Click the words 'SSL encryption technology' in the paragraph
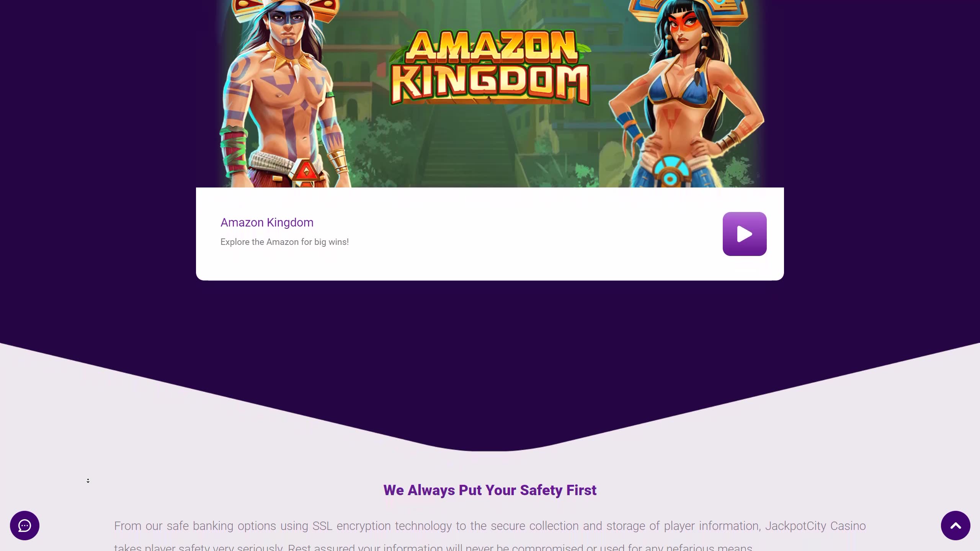 coord(382,526)
